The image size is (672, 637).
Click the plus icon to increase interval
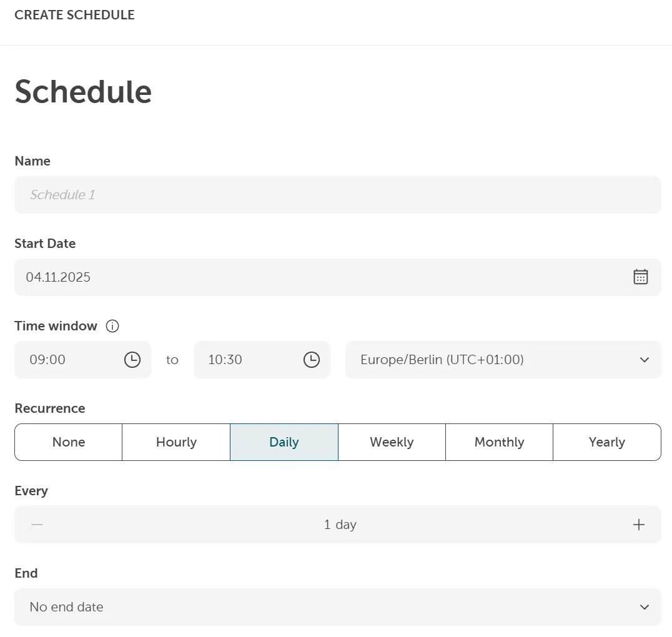pos(639,525)
